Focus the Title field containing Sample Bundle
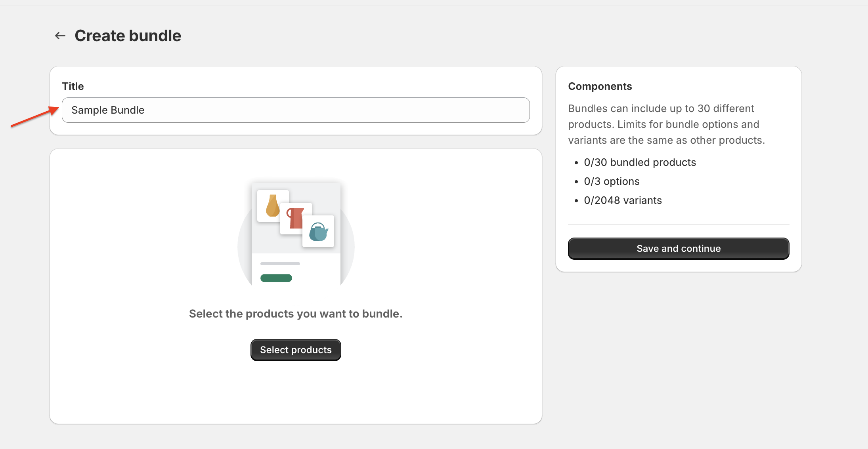This screenshot has height=449, width=868. (x=296, y=110)
